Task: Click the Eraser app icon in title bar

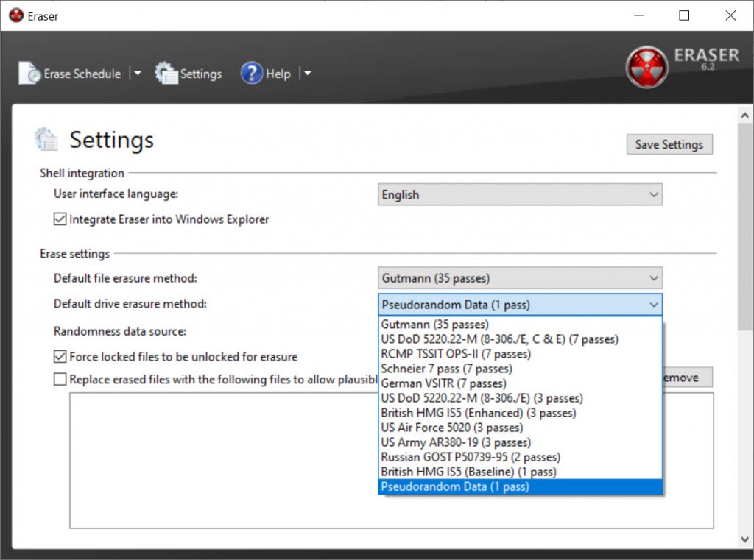Action: pyautogui.click(x=16, y=15)
